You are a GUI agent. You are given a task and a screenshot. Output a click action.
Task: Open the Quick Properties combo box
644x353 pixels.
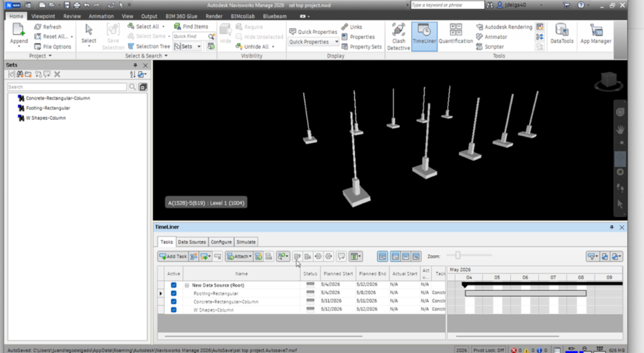[x=313, y=42]
